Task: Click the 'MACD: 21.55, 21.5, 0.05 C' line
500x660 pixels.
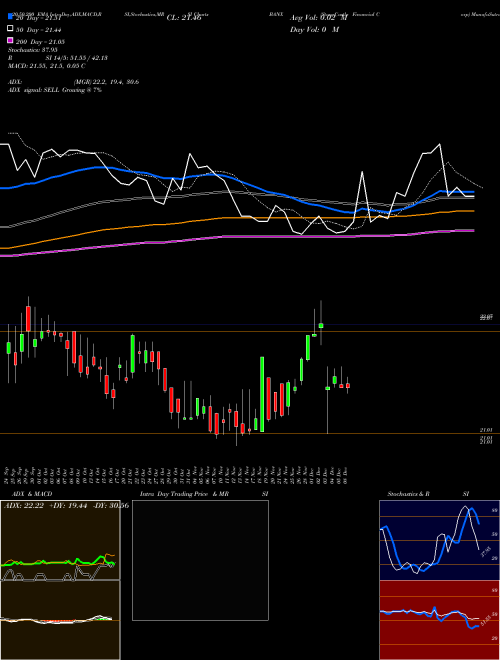Action: pyautogui.click(x=47, y=66)
